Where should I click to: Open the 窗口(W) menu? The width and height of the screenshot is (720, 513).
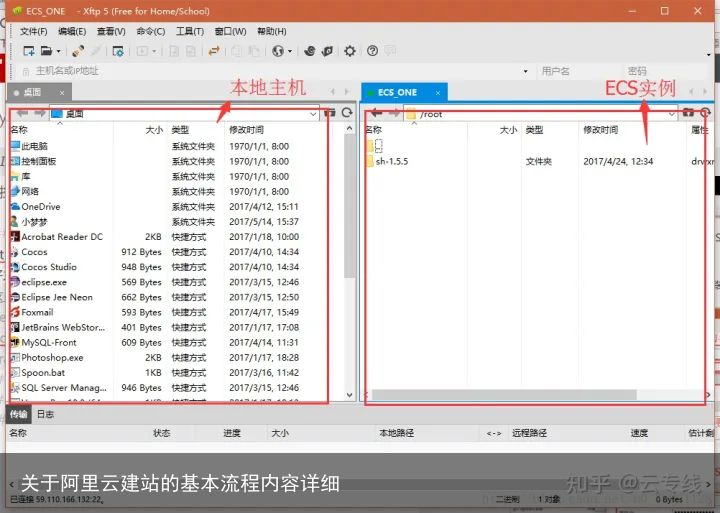pos(231,31)
